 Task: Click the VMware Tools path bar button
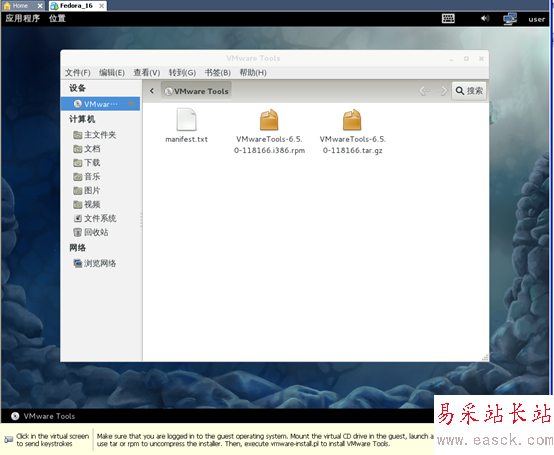(196, 91)
